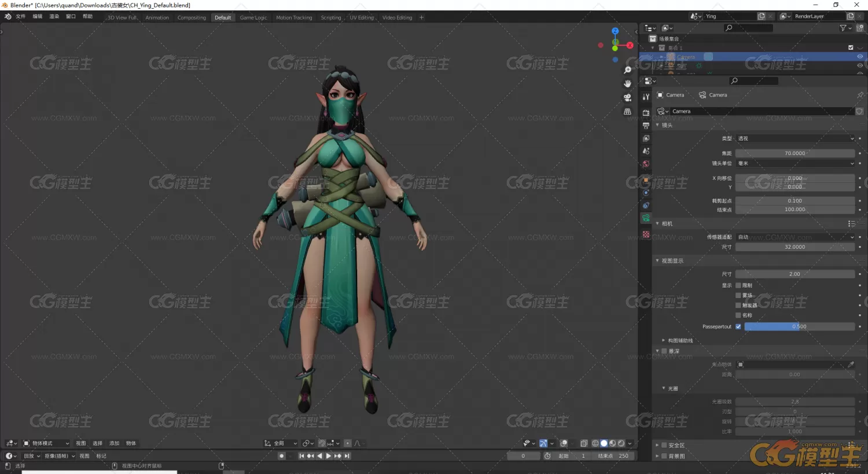The width and height of the screenshot is (868, 474).
Task: Enable the 名称 display checkbox
Action: point(738,315)
